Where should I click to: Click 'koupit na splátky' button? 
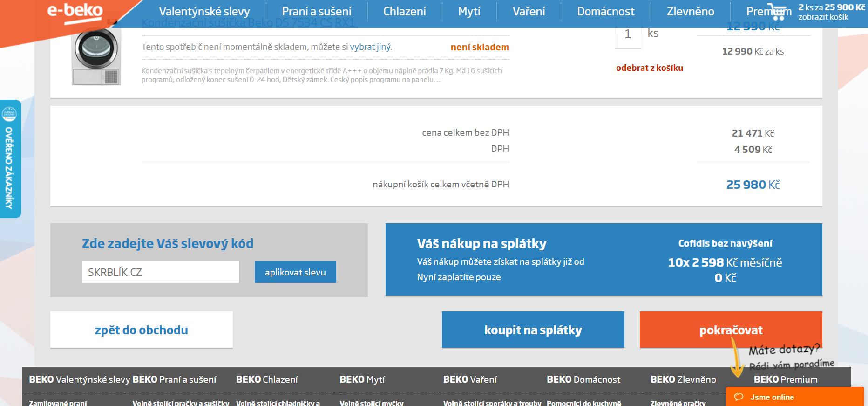pos(533,330)
